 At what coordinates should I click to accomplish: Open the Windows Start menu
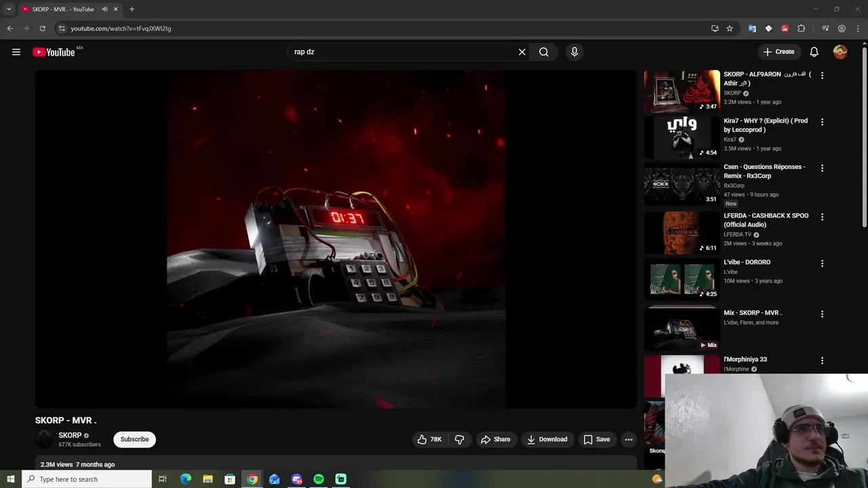pos(10,479)
